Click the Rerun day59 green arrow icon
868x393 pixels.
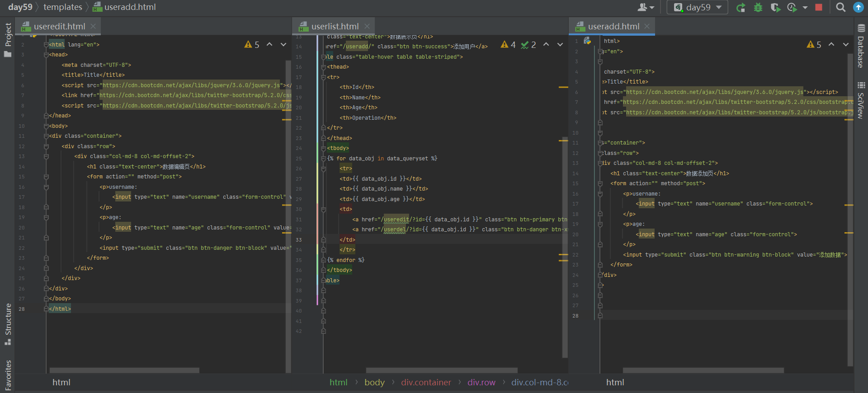point(741,8)
